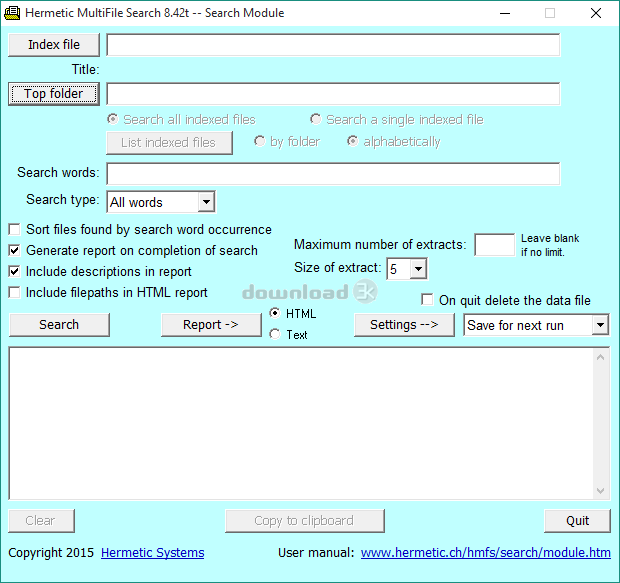Click the Clear button

click(x=41, y=521)
